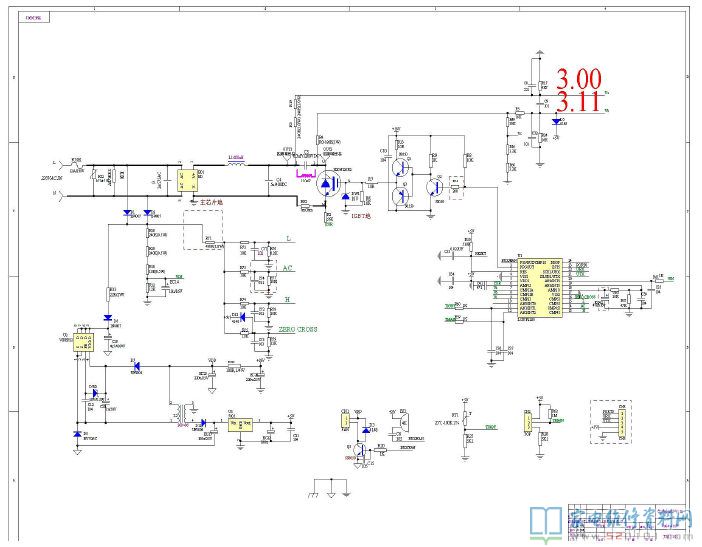The height and width of the screenshot is (547, 702).
Task: Select the green L net label above AC
Action: pos(288,239)
